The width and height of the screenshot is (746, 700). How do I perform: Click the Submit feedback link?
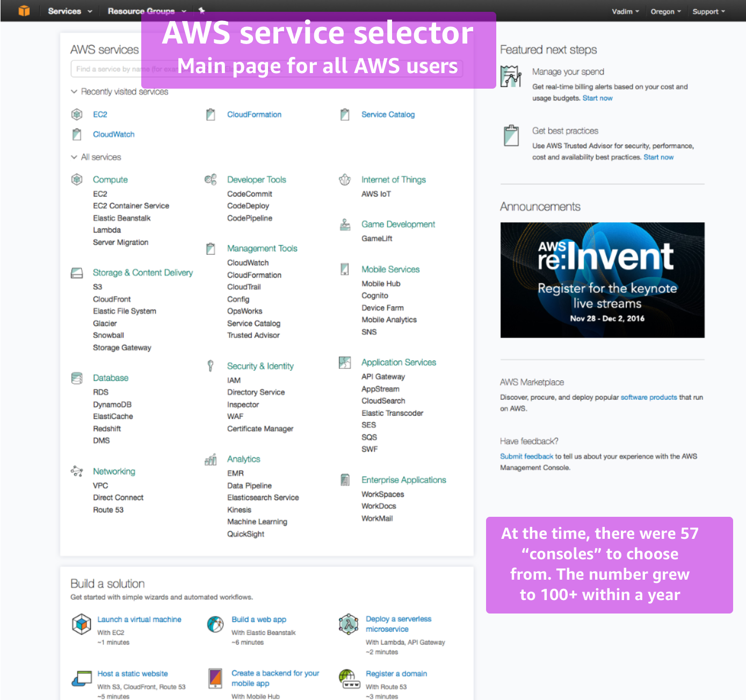pos(526,457)
